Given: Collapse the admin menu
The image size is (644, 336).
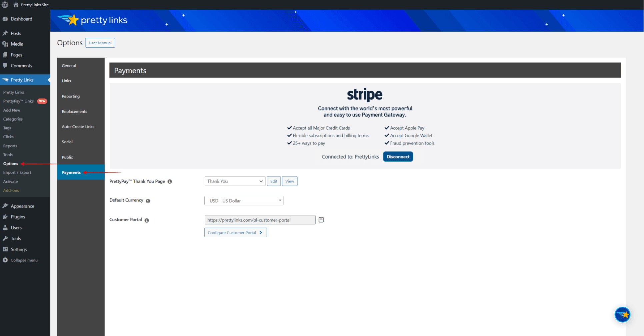Looking at the screenshot, I should [5, 260].
